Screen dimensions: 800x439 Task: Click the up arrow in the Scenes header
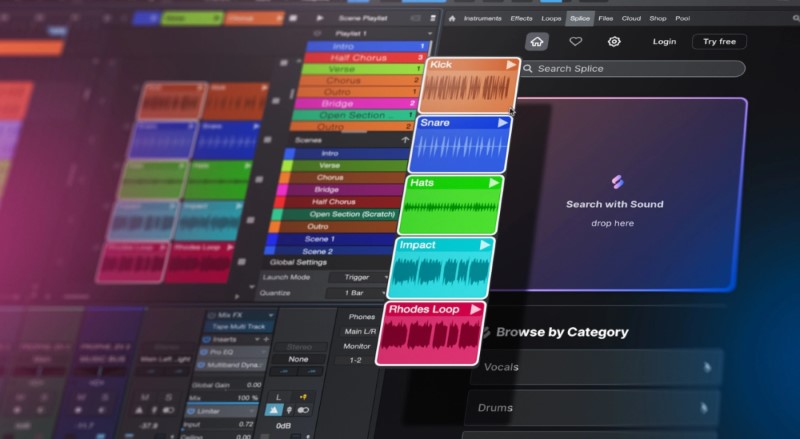point(405,139)
